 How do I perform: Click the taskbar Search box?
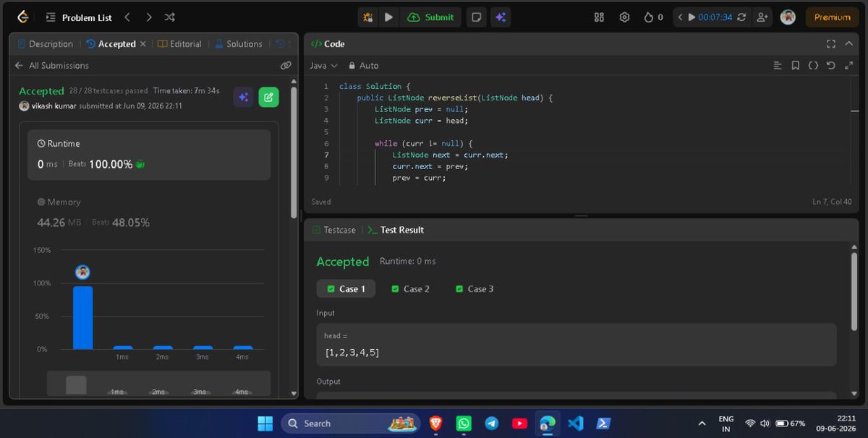350,424
